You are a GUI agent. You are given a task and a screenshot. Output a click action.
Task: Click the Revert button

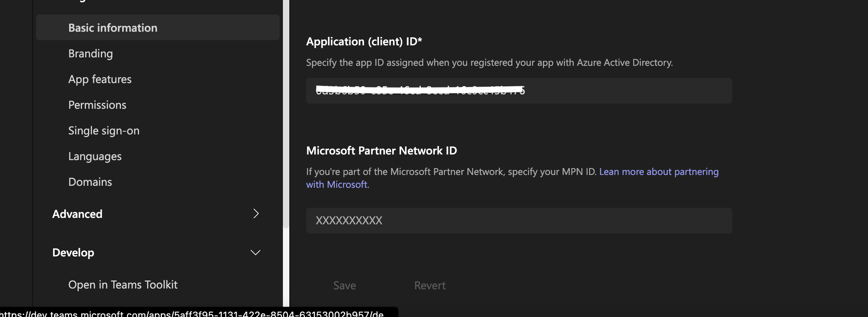[x=430, y=285]
